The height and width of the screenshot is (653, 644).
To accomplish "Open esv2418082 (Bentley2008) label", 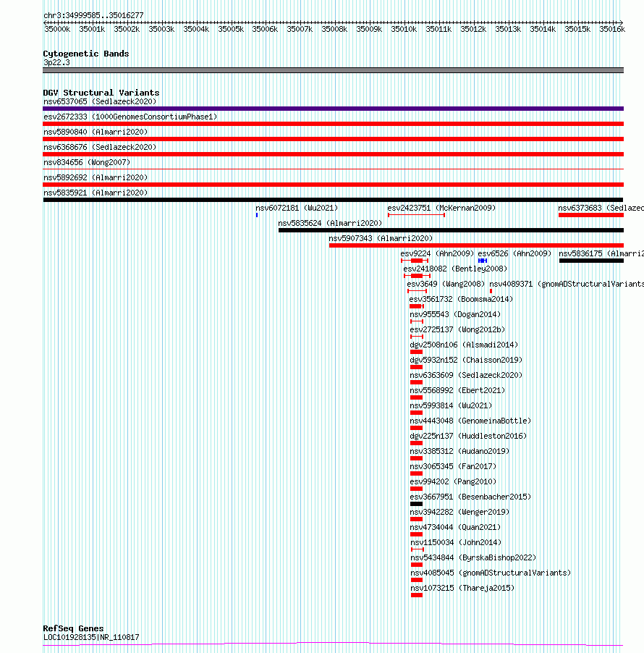I will click(455, 269).
